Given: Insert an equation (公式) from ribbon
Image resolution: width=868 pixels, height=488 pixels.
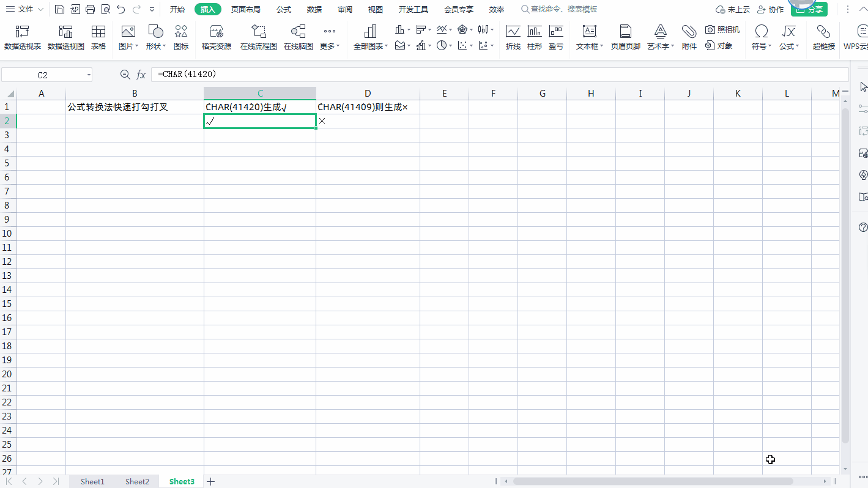Looking at the screenshot, I should [789, 37].
